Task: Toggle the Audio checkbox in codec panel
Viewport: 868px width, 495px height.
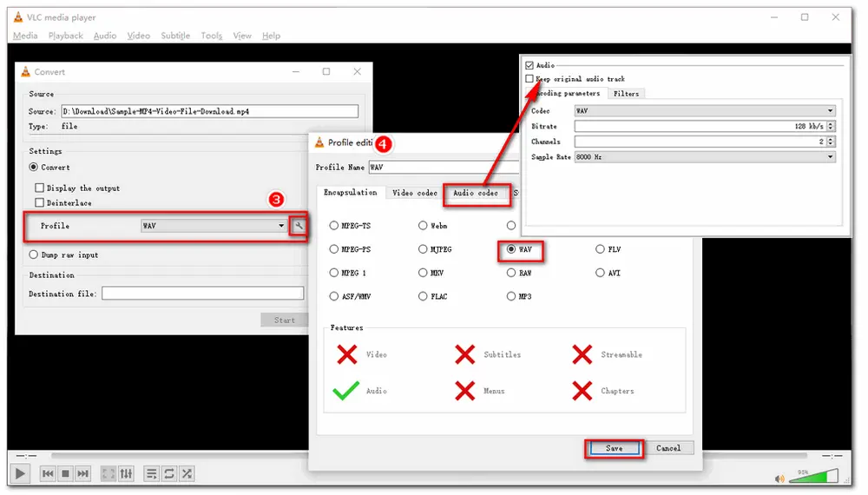Action: click(529, 65)
